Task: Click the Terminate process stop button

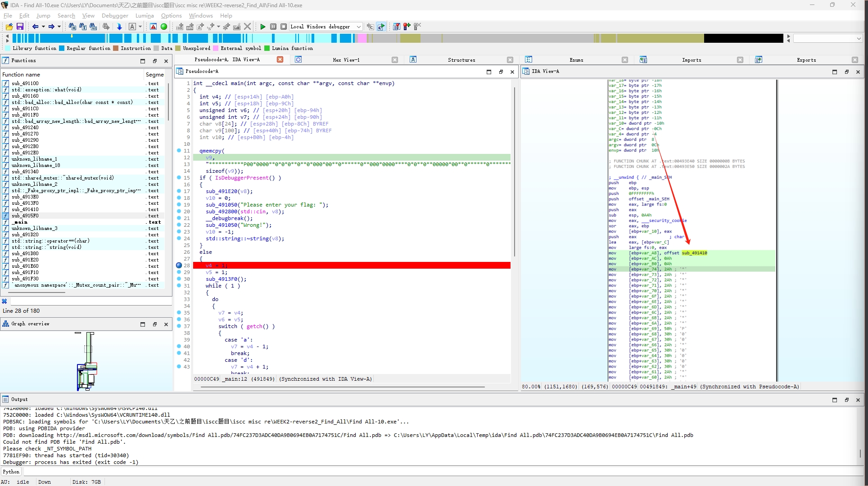Action: pos(284,27)
